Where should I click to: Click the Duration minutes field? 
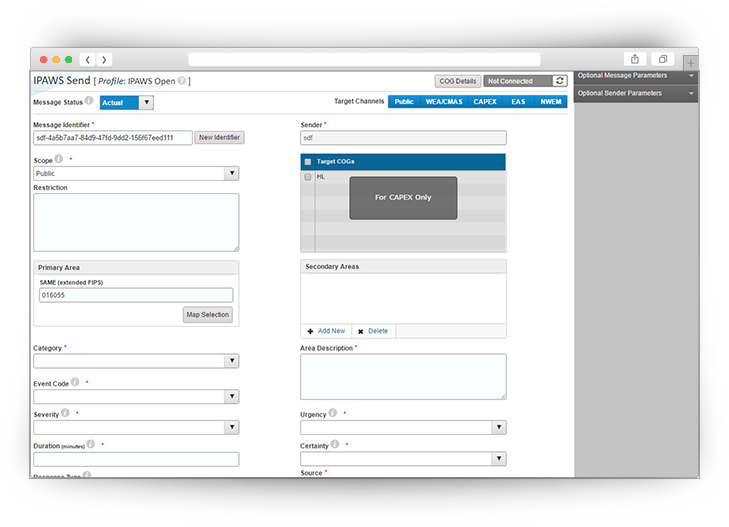[x=136, y=459]
